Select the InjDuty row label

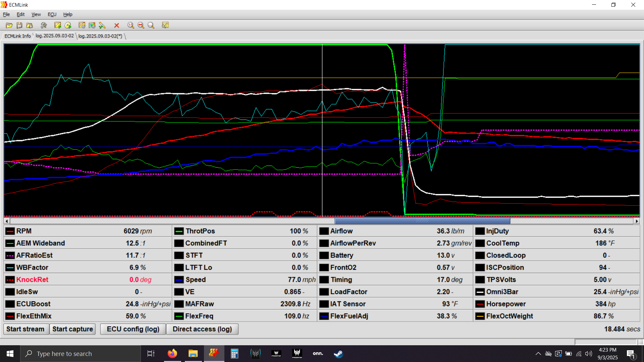tap(497, 231)
